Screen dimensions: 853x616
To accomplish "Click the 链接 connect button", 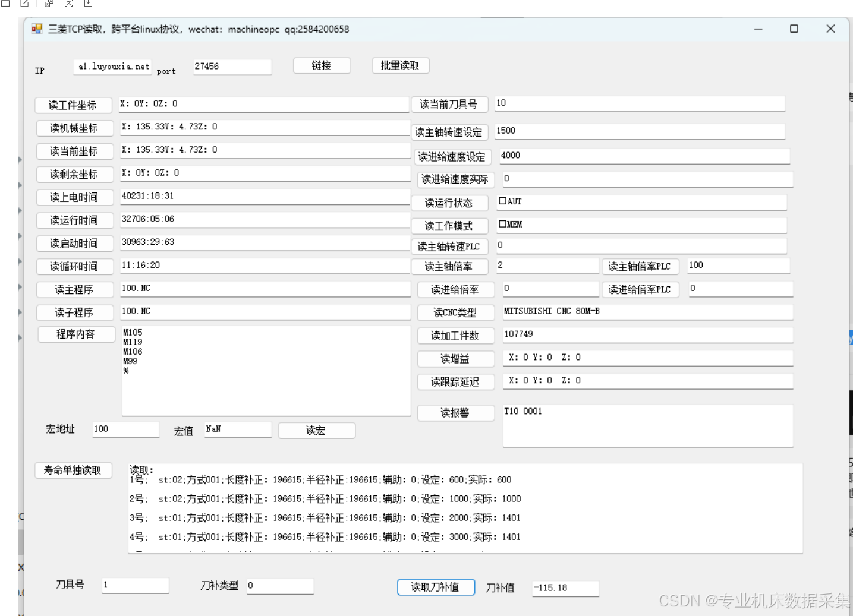I will pos(322,66).
